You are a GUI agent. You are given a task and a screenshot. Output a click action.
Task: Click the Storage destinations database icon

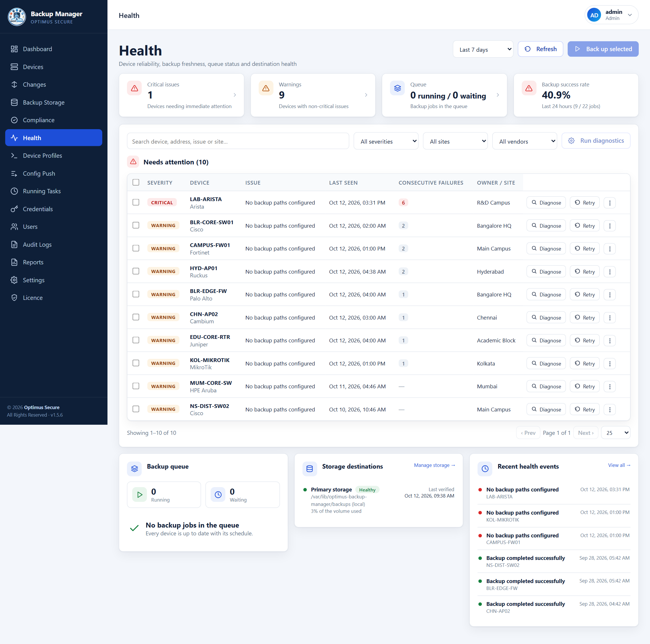click(309, 468)
